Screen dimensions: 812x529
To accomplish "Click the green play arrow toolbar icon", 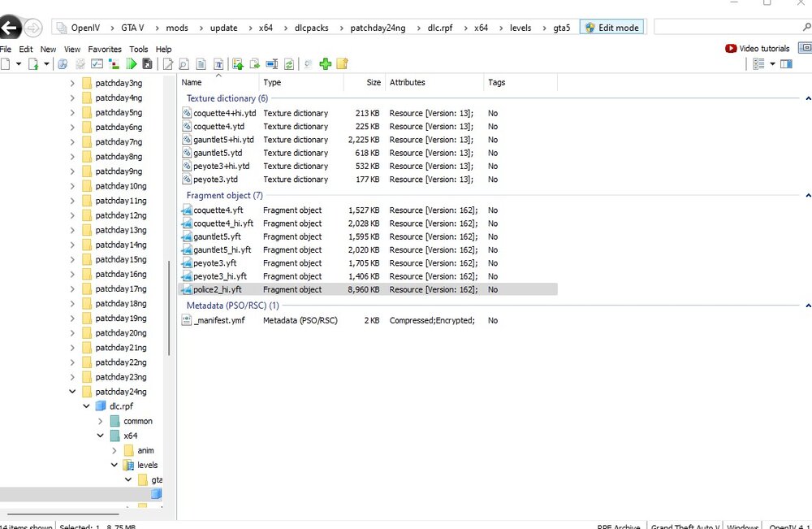I will pos(132,63).
